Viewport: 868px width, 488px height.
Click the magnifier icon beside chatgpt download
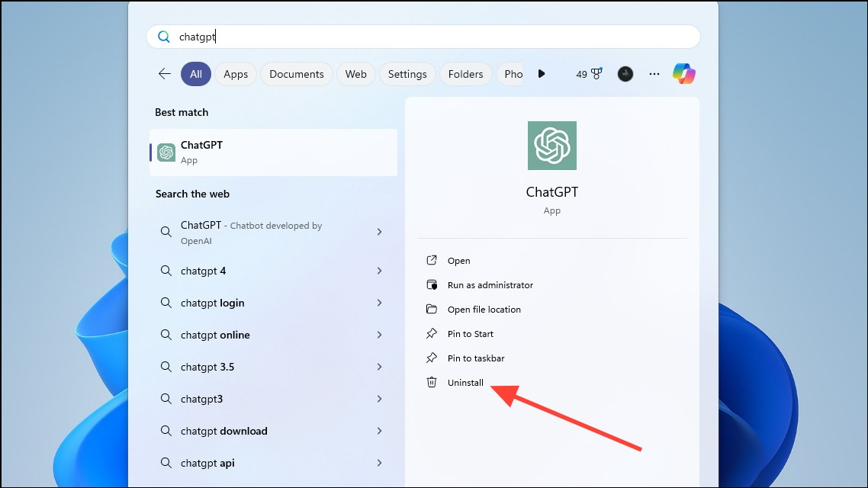[166, 431]
